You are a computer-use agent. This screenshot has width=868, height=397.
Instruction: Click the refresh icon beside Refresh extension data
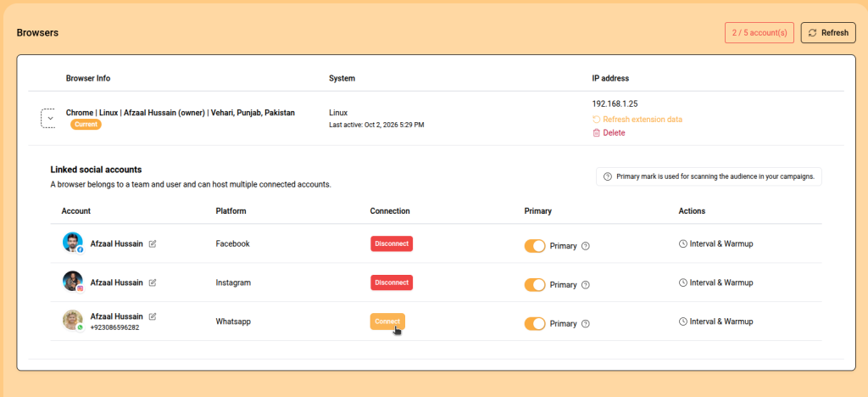pyautogui.click(x=596, y=119)
